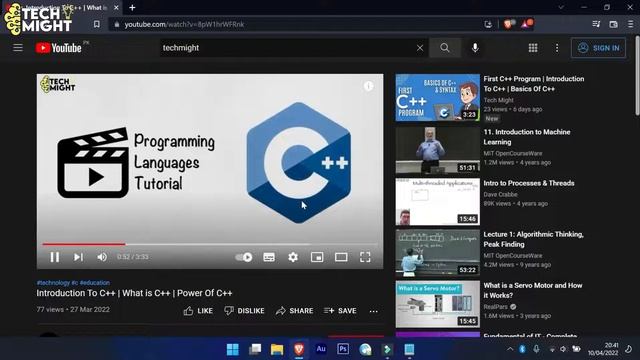The width and height of the screenshot is (640, 360).
Task: Clear the techmight search text
Action: tap(420, 48)
